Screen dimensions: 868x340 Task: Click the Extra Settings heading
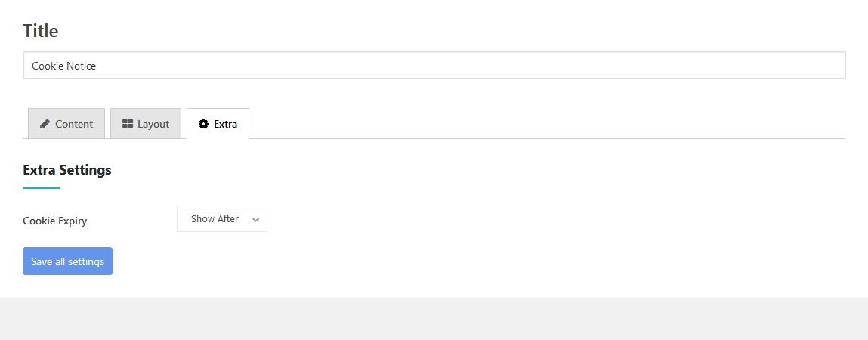pyautogui.click(x=67, y=169)
